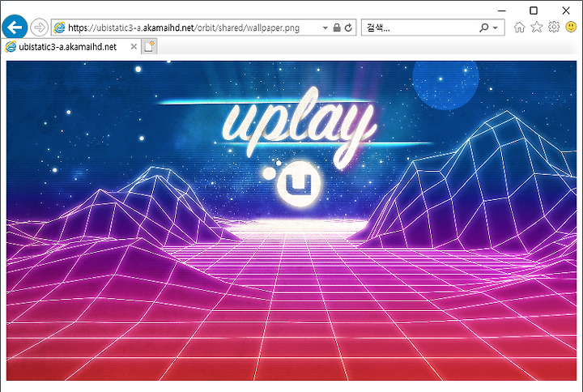583x392 pixels.
Task: View security report via lock icon
Action: click(x=337, y=28)
